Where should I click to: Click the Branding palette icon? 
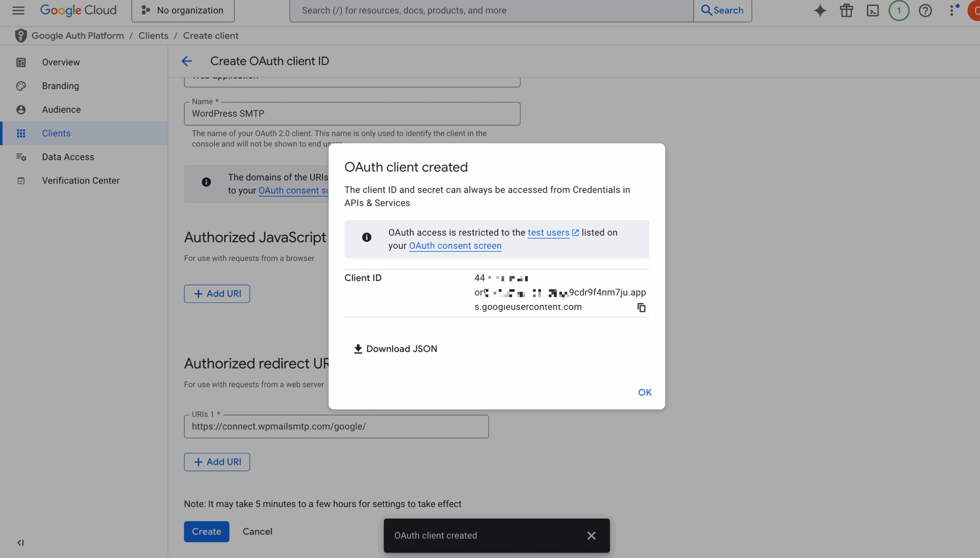point(21,86)
